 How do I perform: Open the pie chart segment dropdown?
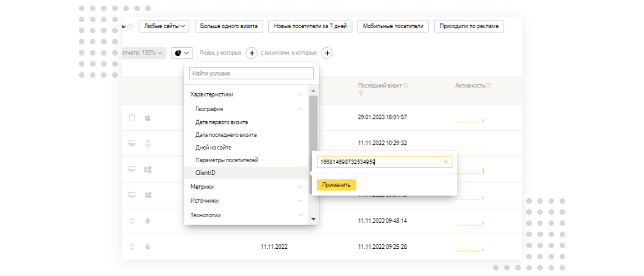coord(182,53)
